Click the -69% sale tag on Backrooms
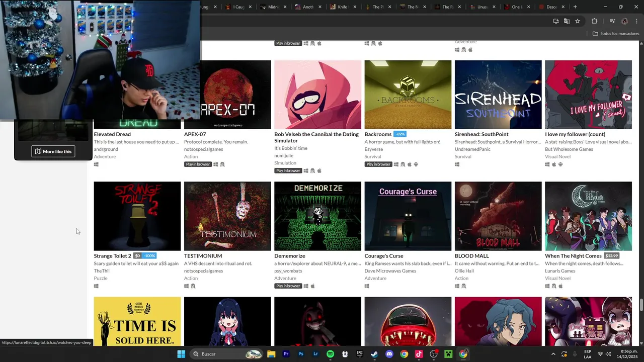The height and width of the screenshot is (362, 644). [x=400, y=134]
